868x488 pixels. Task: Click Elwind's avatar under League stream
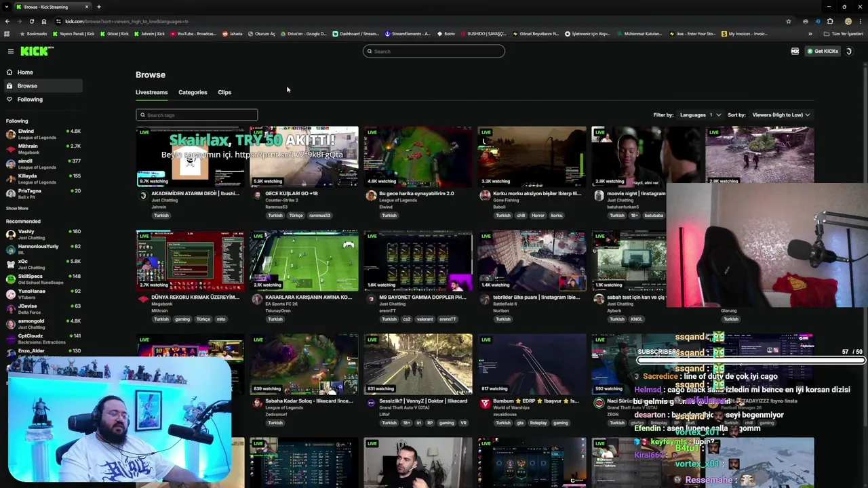click(371, 195)
